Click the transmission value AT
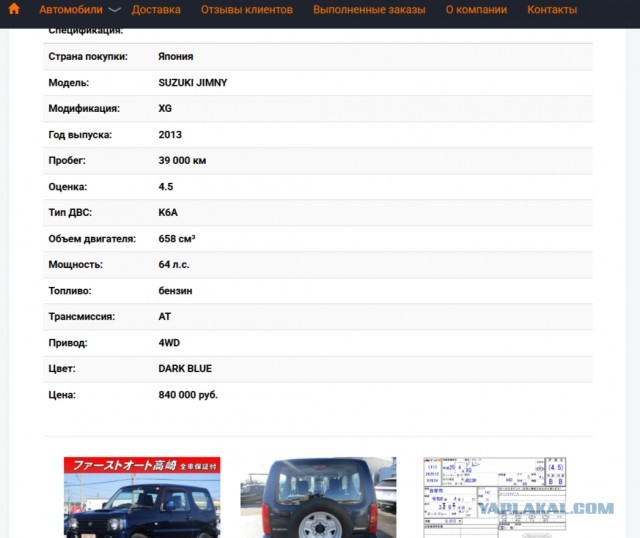This screenshot has width=640, height=538. coord(164,316)
